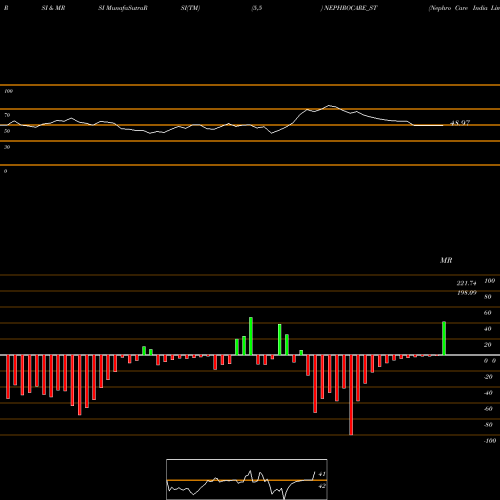Click the RSI axis label 50
Viewport: 500px width, 500px height.
(x=7, y=131)
